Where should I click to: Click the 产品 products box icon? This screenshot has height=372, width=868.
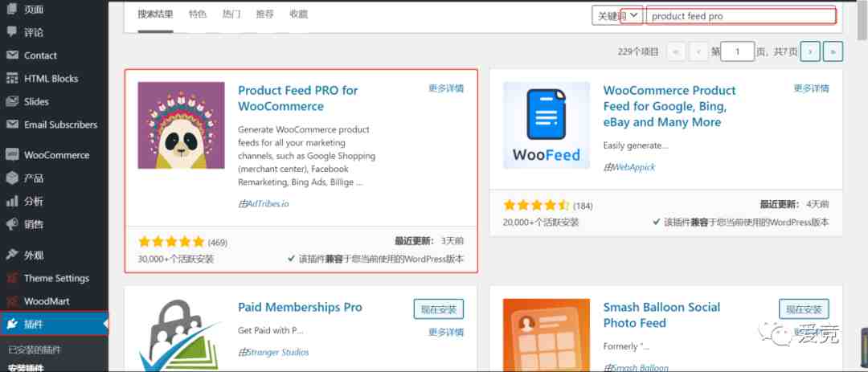coord(11,178)
